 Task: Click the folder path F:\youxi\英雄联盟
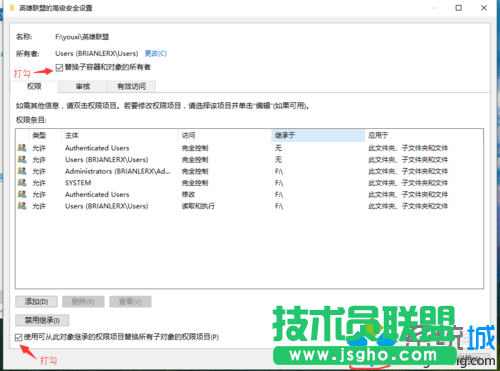pos(82,37)
